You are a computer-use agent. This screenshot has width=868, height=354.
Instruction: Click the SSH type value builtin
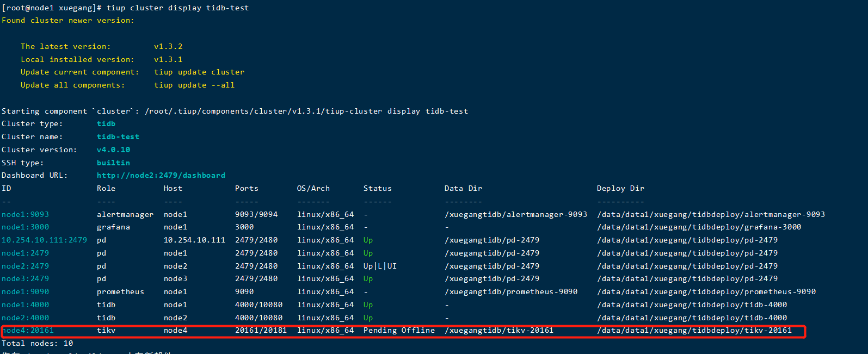coord(113,163)
